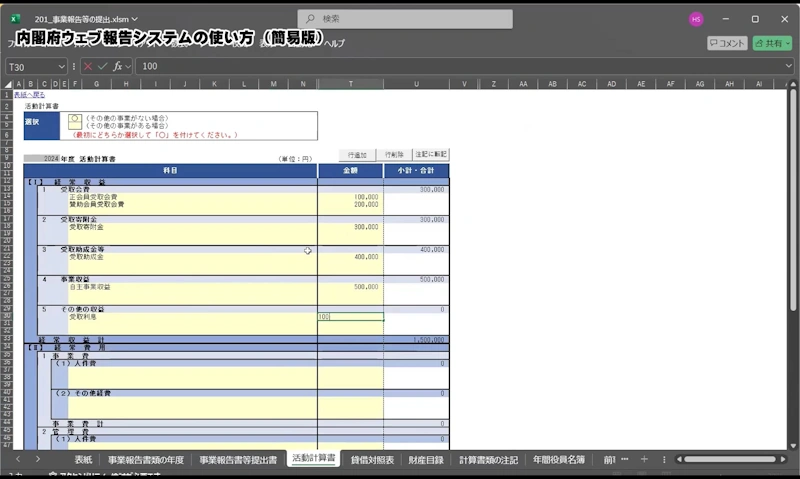This screenshot has width=800, height=479.
Task: Select the second option cell below the ○
Action: [x=74, y=126]
